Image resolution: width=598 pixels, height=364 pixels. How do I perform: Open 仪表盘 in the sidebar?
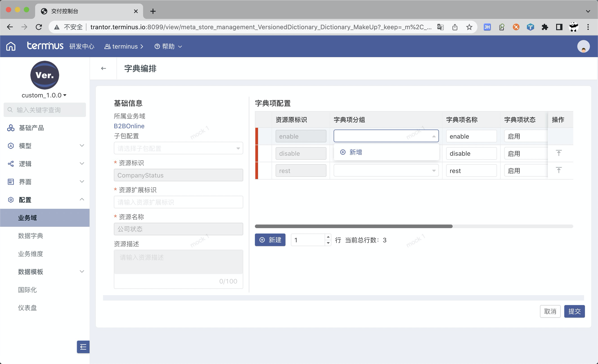45,308
